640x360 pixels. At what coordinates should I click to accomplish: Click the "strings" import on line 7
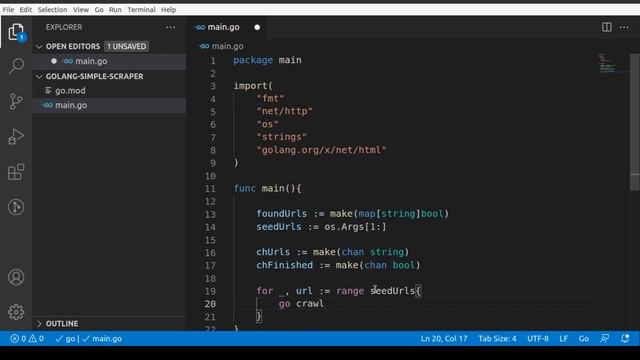(282, 137)
